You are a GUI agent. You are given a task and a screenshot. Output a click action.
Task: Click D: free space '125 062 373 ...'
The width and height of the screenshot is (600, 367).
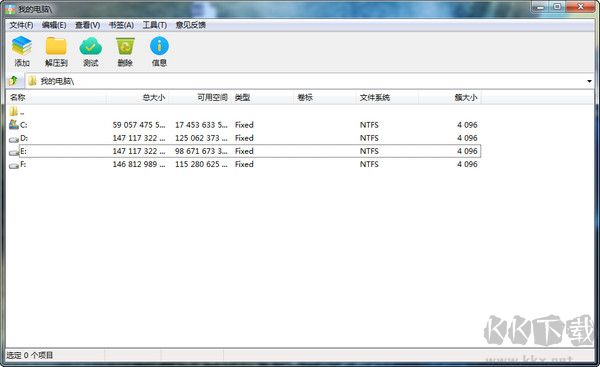(x=201, y=138)
